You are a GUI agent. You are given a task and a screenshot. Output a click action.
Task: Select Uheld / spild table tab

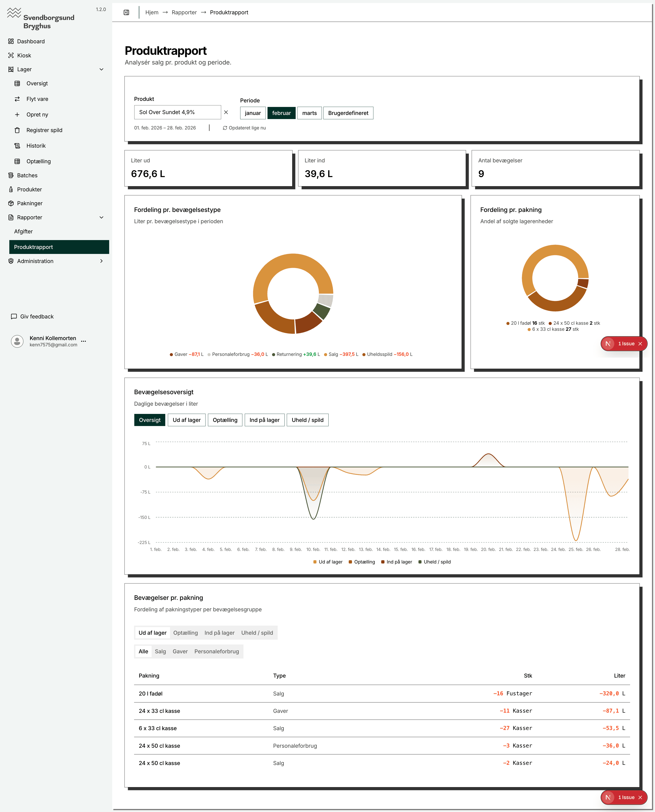(x=257, y=633)
